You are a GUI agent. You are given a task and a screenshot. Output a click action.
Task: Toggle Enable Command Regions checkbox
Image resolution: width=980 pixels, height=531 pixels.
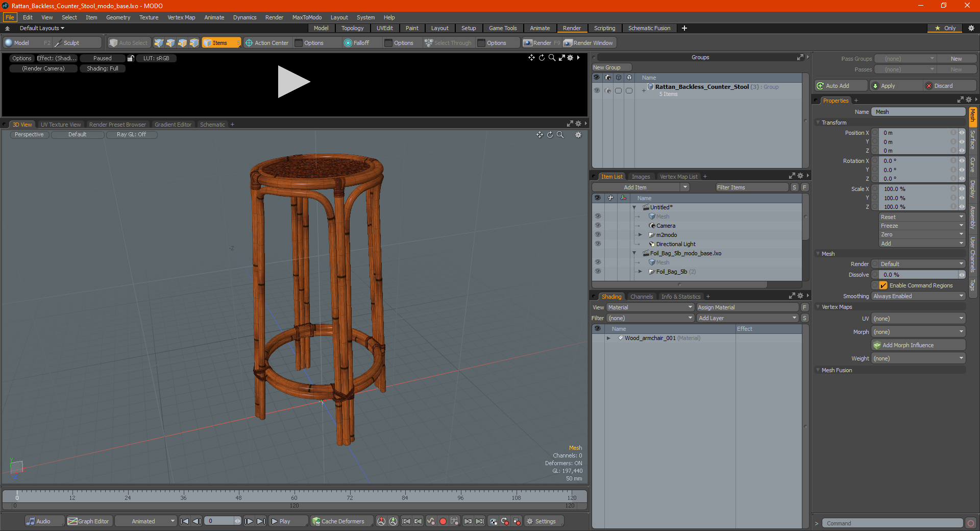pyautogui.click(x=883, y=285)
